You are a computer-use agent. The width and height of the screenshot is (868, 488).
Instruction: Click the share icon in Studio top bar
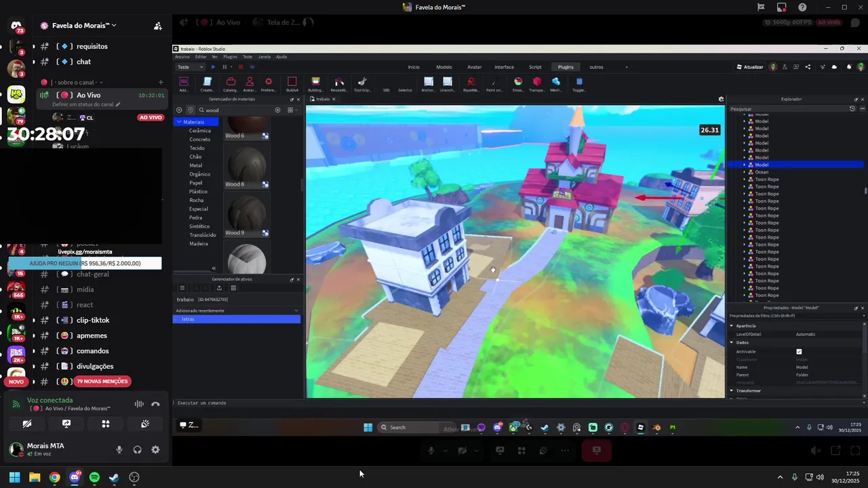(807, 67)
